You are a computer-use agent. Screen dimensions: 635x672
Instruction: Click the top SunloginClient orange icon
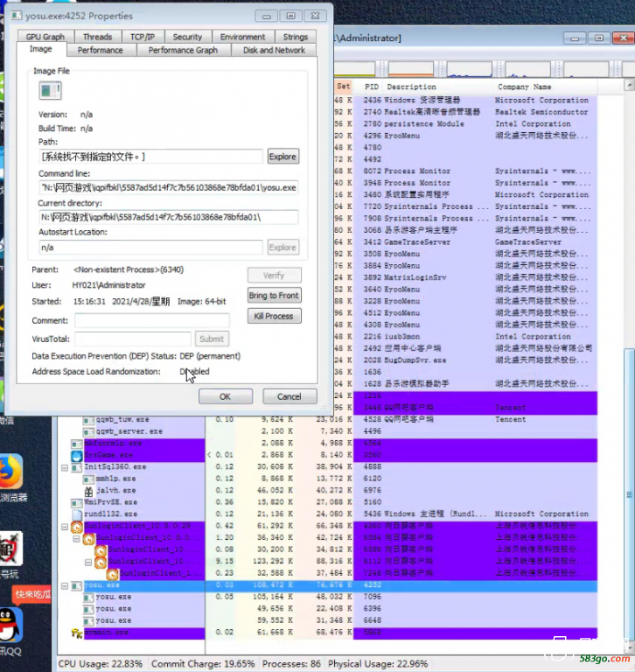tap(77, 527)
